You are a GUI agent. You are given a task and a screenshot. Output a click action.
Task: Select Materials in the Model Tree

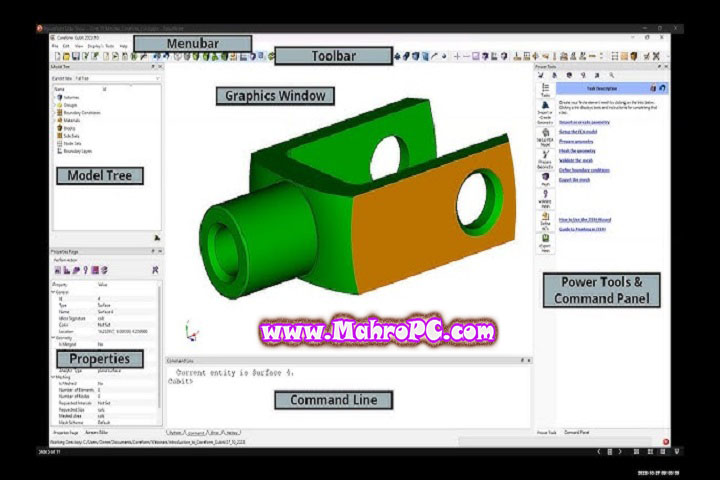pyautogui.click(x=72, y=120)
